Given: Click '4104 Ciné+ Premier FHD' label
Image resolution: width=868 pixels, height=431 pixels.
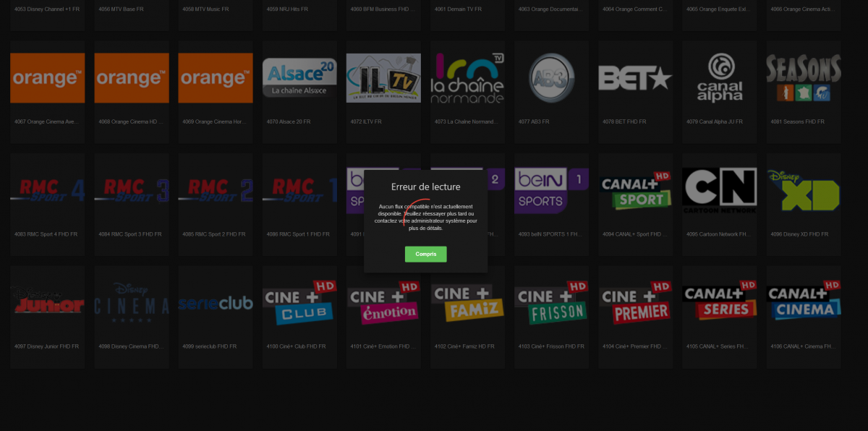Looking at the screenshot, I should pyautogui.click(x=635, y=347).
